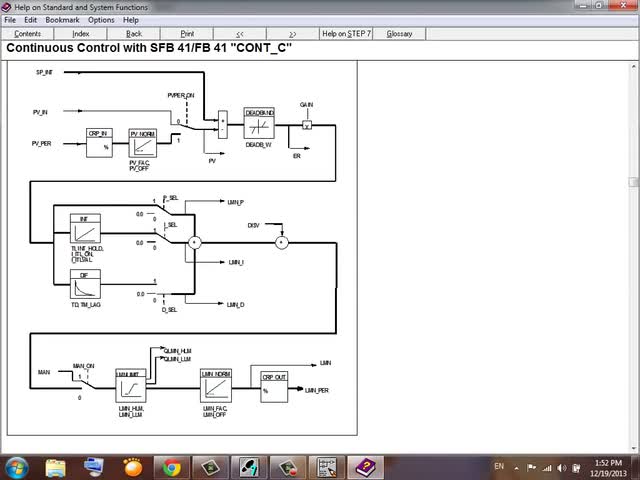Print the current help topic

[x=187, y=34]
